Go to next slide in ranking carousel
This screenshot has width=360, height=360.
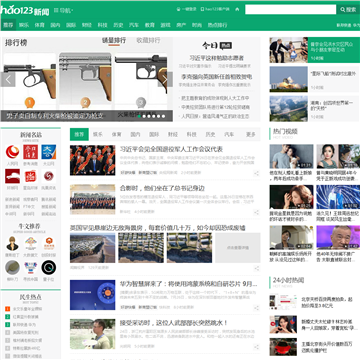[166, 80]
